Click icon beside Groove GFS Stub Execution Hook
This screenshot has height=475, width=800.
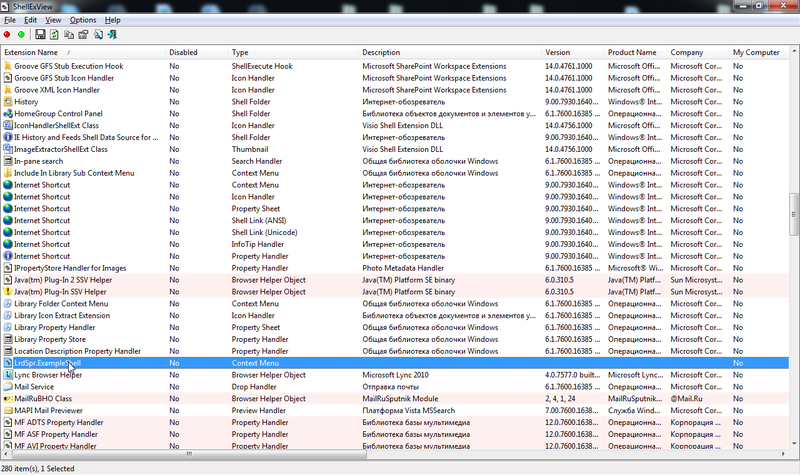coord(8,66)
